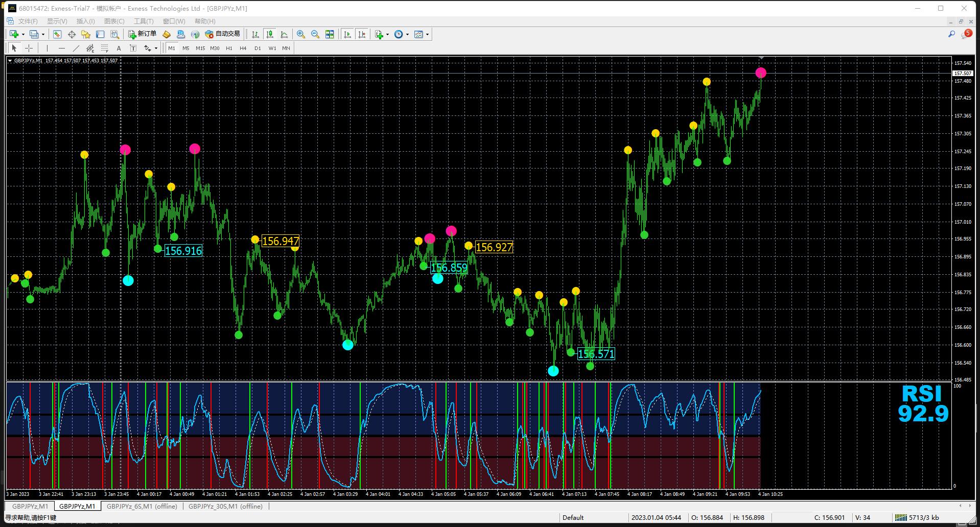The image size is (980, 527).
Task: Select the Fibonacci retracement tool
Action: [x=104, y=48]
